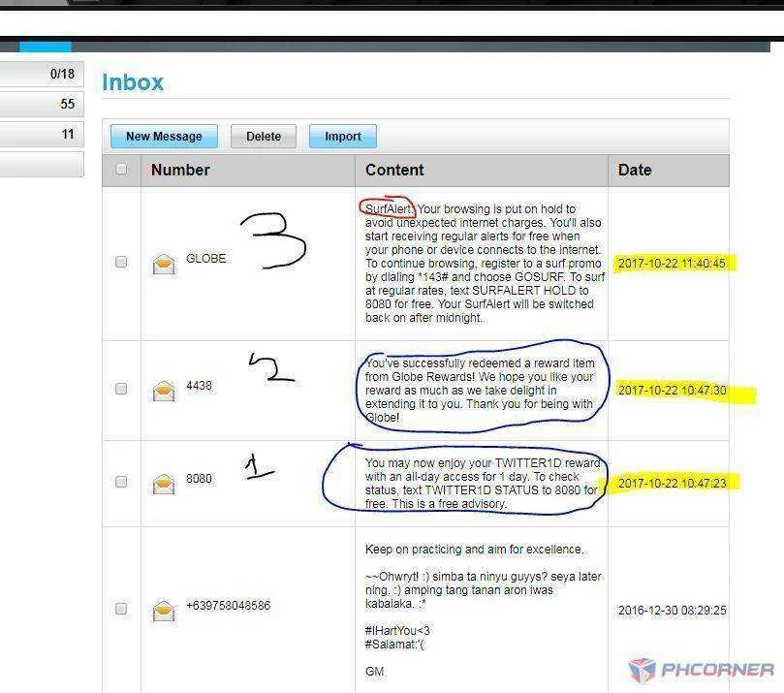Tick the select-all checkbox in the header
This screenshot has width=784, height=693.
click(121, 169)
